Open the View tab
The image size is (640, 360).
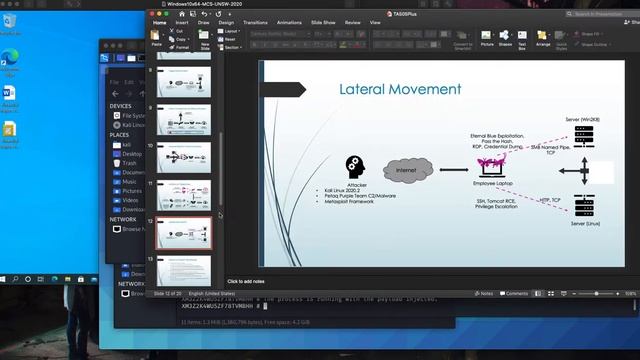click(x=375, y=22)
